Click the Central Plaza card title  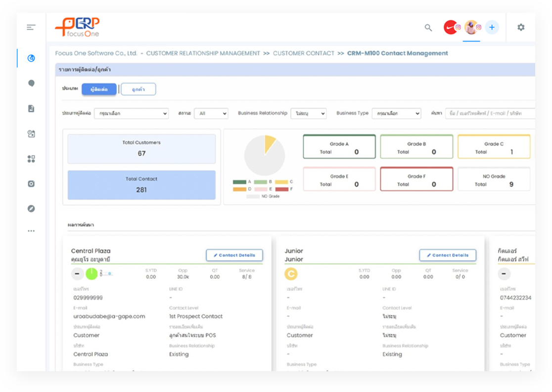[91, 251]
